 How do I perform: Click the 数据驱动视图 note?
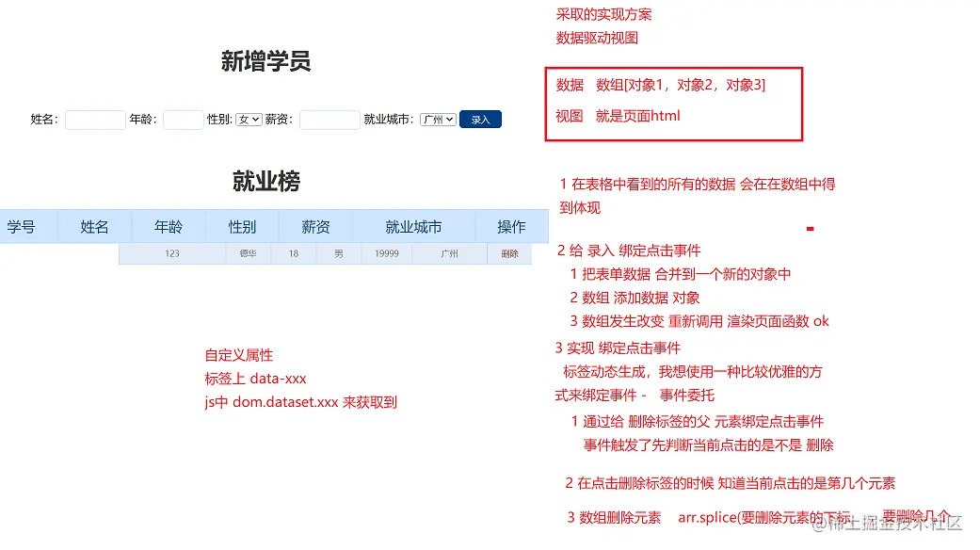click(x=597, y=38)
